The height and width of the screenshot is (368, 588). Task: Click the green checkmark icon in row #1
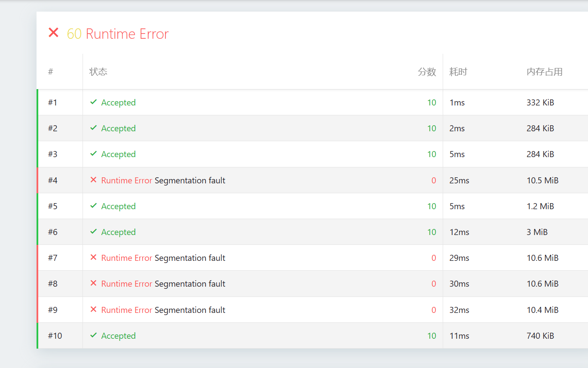(x=93, y=102)
